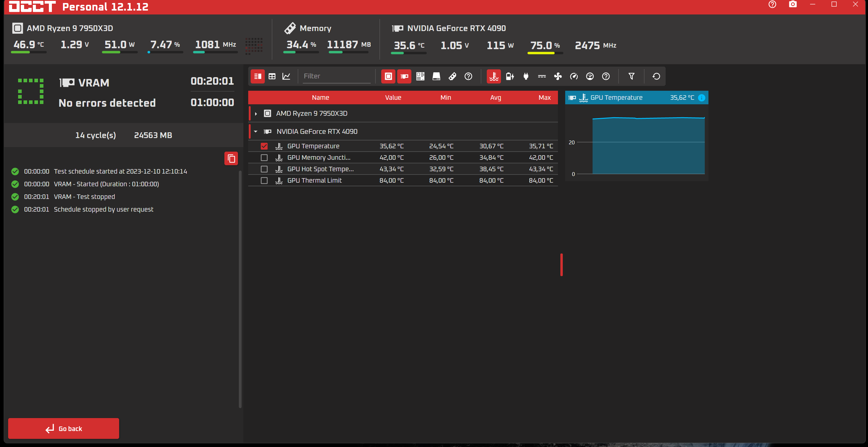868x447 pixels.
Task: Click the power plug sensor filter
Action: (x=526, y=77)
